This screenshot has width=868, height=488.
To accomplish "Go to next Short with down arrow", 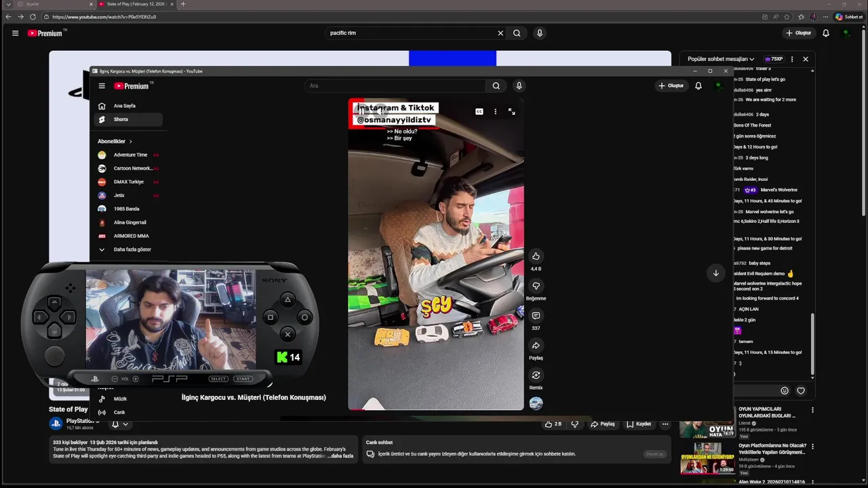I will [715, 273].
